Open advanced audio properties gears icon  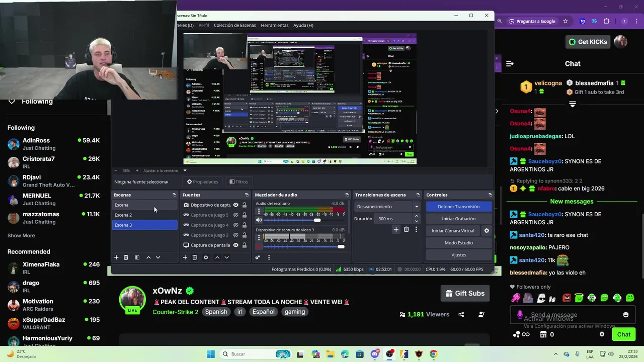258,257
